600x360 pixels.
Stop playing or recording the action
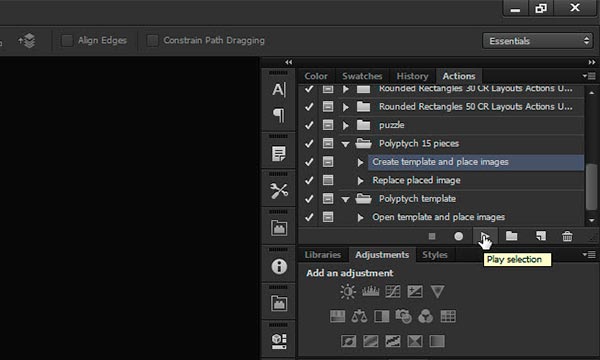(x=432, y=236)
